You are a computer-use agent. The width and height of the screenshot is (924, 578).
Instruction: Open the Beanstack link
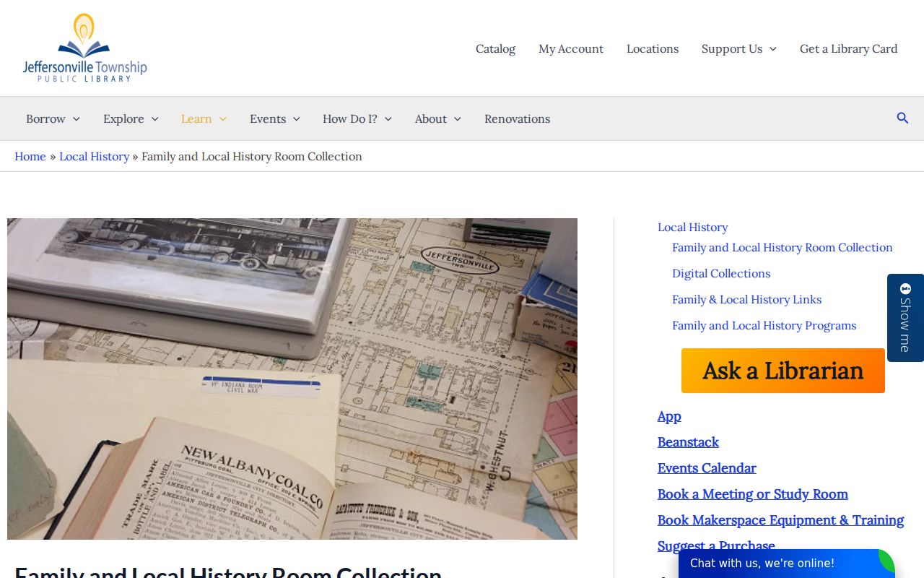point(688,442)
